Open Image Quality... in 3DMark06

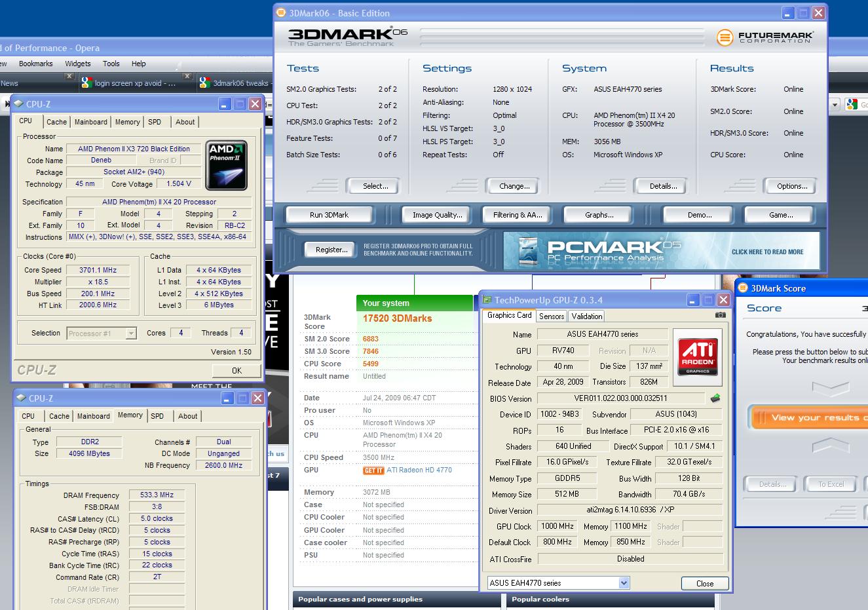point(437,215)
